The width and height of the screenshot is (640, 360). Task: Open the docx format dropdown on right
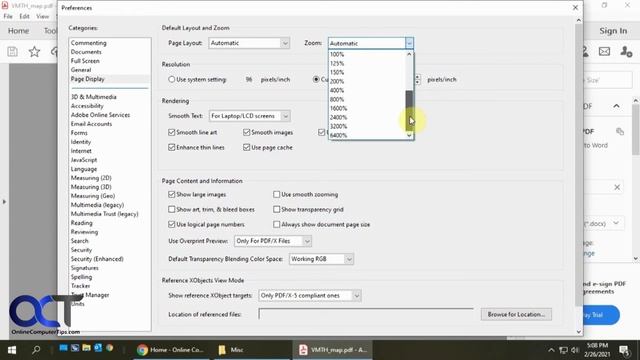(616, 223)
